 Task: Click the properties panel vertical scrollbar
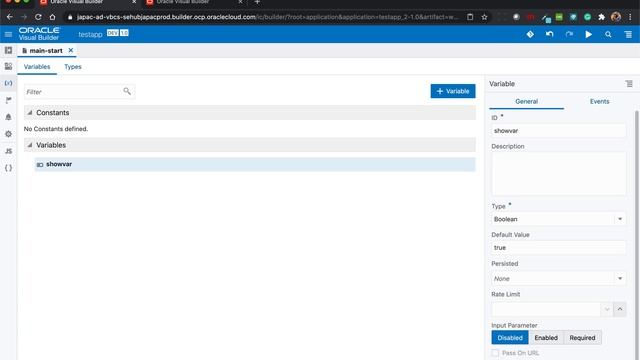[x=637, y=235]
